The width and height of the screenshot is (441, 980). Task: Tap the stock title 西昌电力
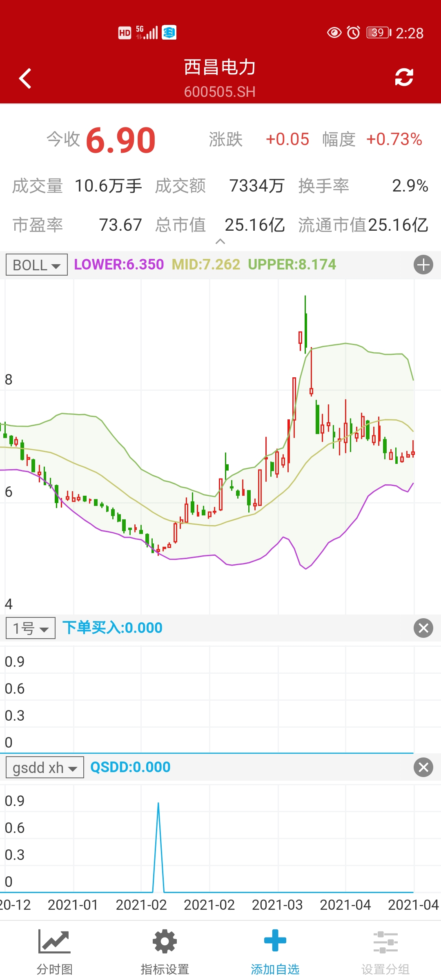220,67
